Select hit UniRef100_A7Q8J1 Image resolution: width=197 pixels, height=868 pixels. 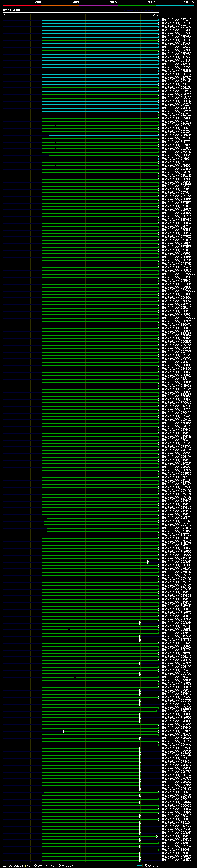177,440
